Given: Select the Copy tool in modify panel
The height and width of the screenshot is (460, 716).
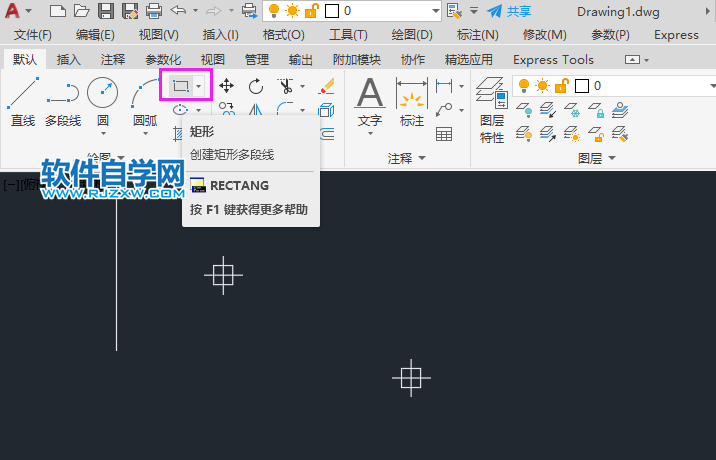Looking at the screenshot, I should click(226, 109).
